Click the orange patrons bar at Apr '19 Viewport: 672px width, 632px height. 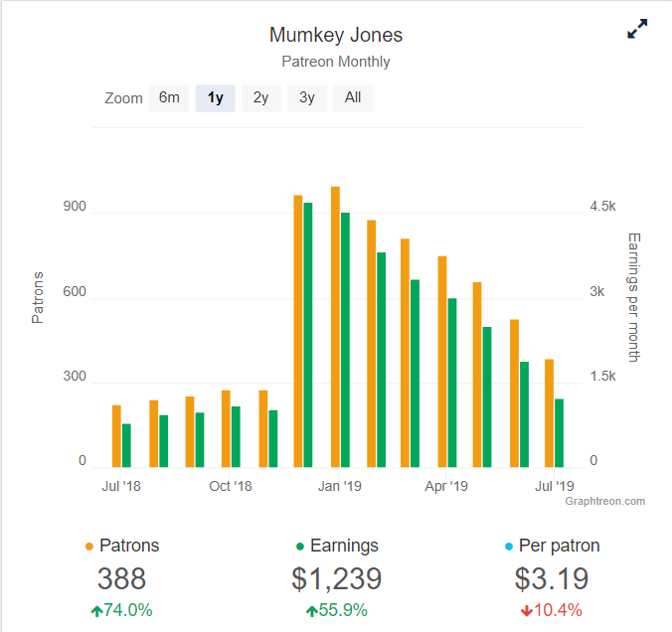(x=442, y=362)
